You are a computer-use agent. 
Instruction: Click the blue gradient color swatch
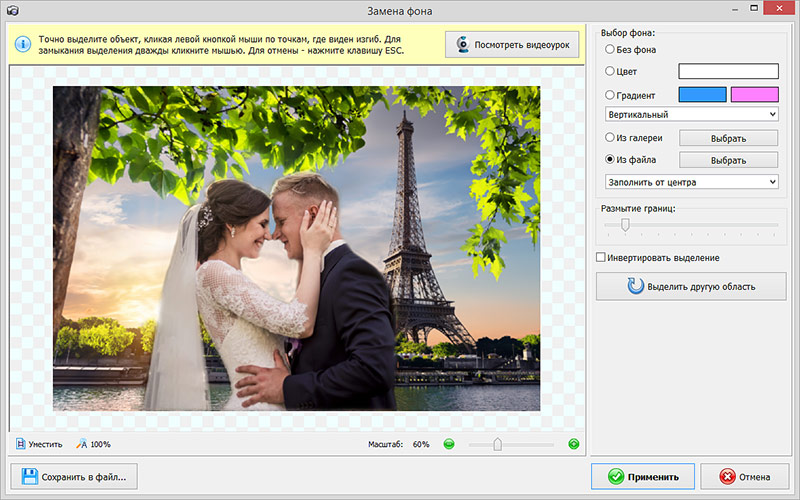pyautogui.click(x=703, y=94)
